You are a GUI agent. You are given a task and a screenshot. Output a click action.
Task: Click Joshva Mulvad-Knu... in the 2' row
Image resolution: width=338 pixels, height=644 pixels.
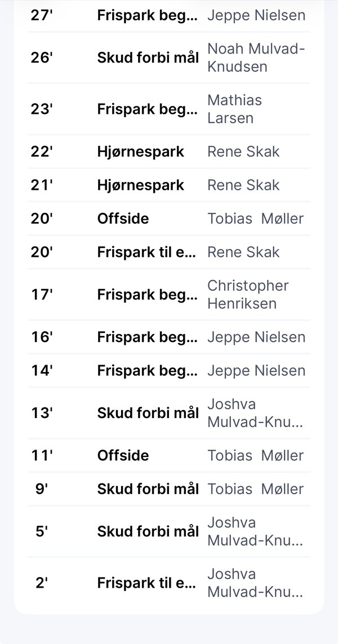tap(255, 583)
